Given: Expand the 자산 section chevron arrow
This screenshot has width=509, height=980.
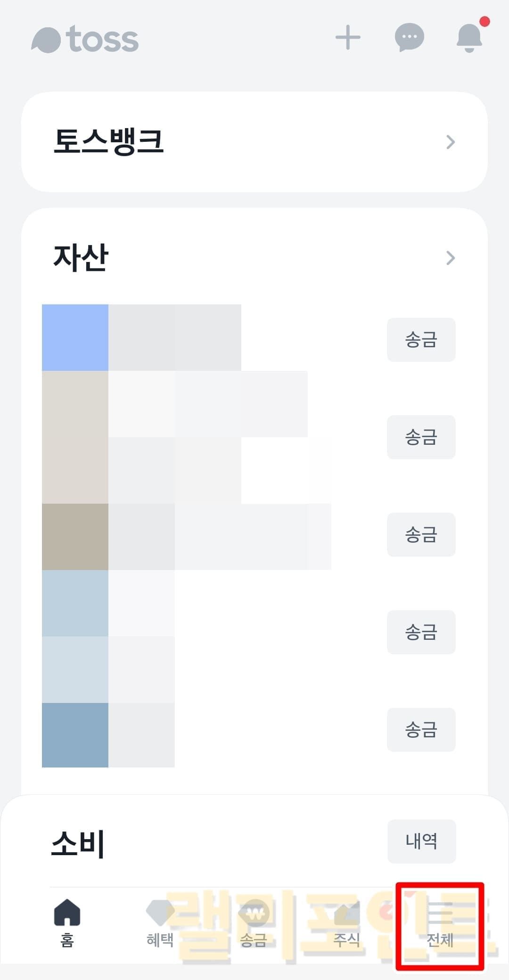Looking at the screenshot, I should click(x=451, y=258).
